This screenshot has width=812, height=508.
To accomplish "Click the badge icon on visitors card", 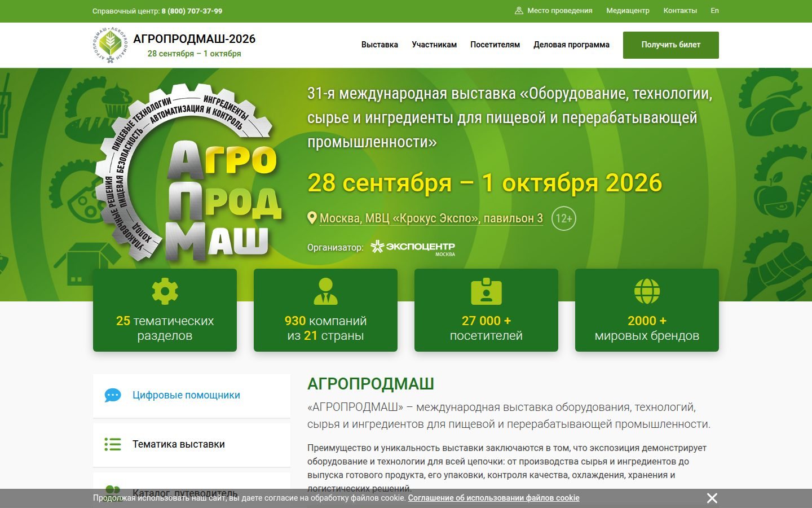I will pos(486,291).
